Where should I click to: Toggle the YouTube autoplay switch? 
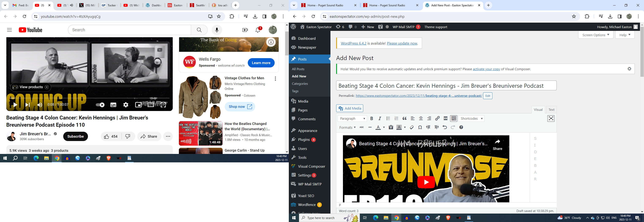(100, 105)
